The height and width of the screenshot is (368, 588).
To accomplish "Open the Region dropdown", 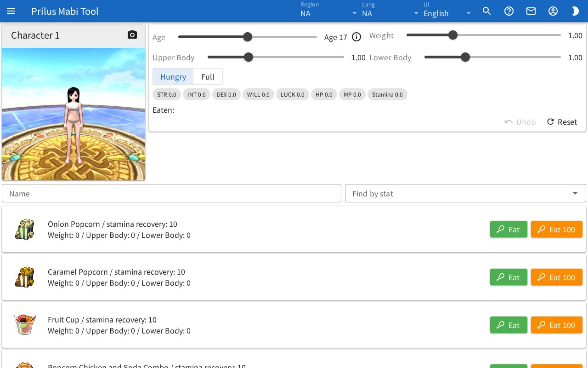I will point(329,11).
